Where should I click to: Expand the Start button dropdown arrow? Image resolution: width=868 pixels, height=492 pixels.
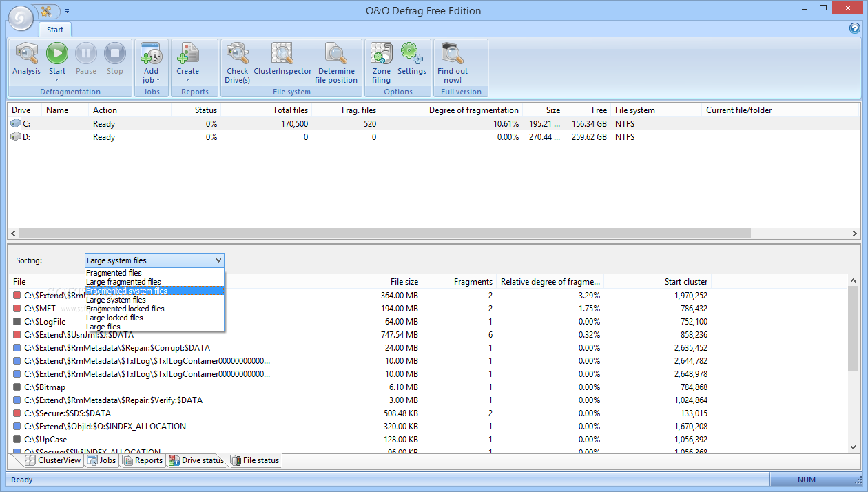pyautogui.click(x=57, y=80)
